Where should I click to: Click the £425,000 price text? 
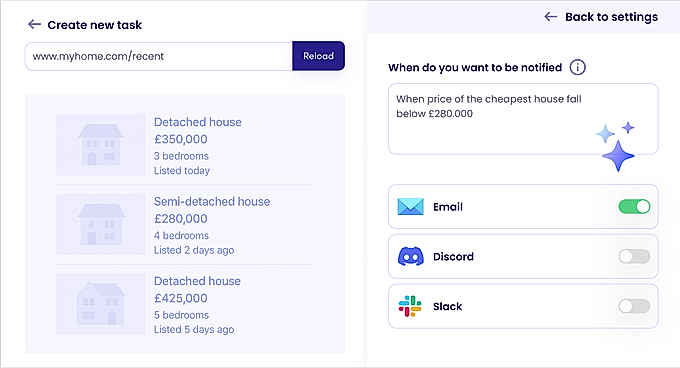(181, 298)
